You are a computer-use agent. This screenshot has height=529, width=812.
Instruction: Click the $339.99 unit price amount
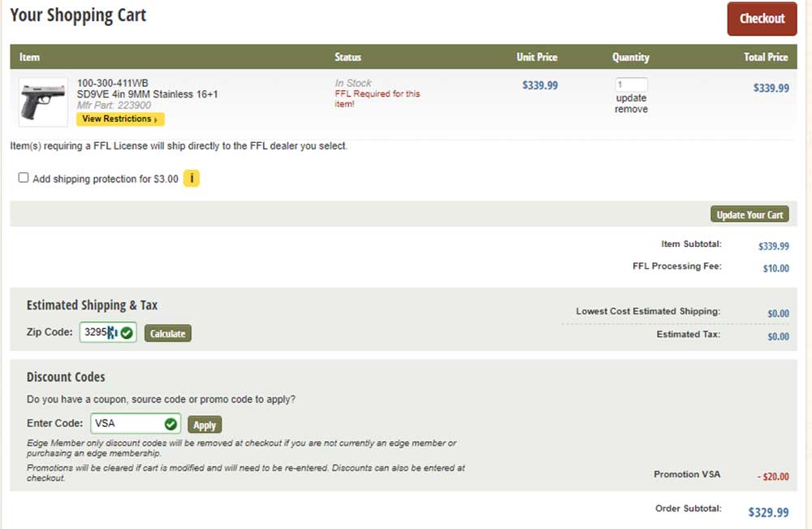tap(540, 85)
